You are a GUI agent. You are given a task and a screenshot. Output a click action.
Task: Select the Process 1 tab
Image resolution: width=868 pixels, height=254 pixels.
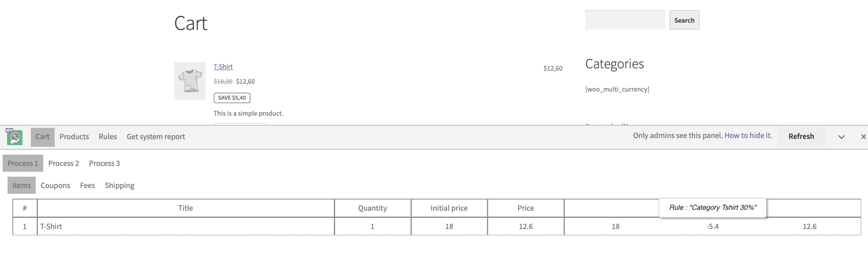23,163
